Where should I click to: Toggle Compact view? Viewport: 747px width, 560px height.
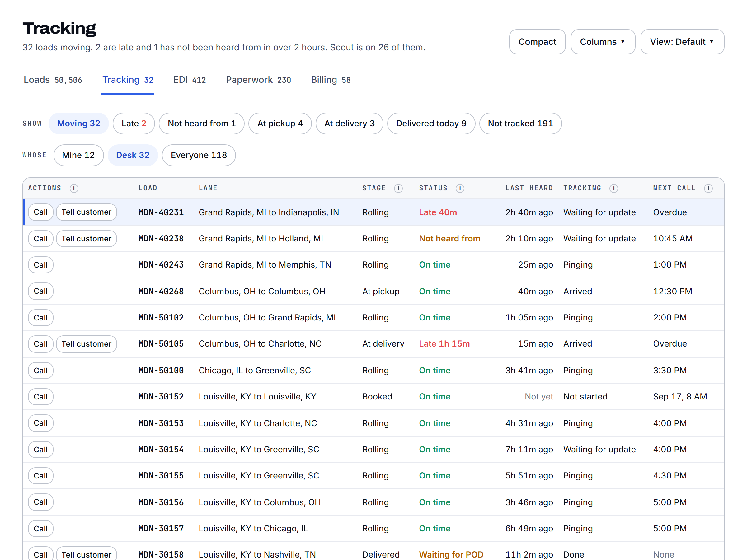(x=537, y=42)
